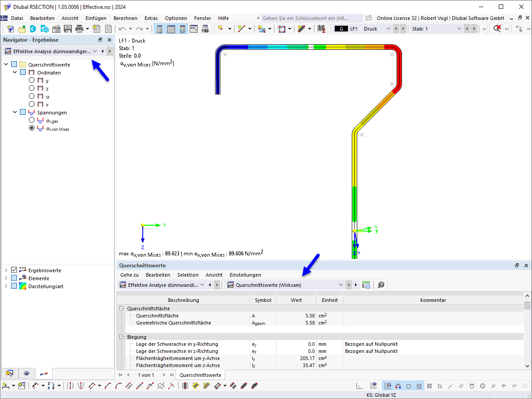Open the console window button

[x=194, y=29]
